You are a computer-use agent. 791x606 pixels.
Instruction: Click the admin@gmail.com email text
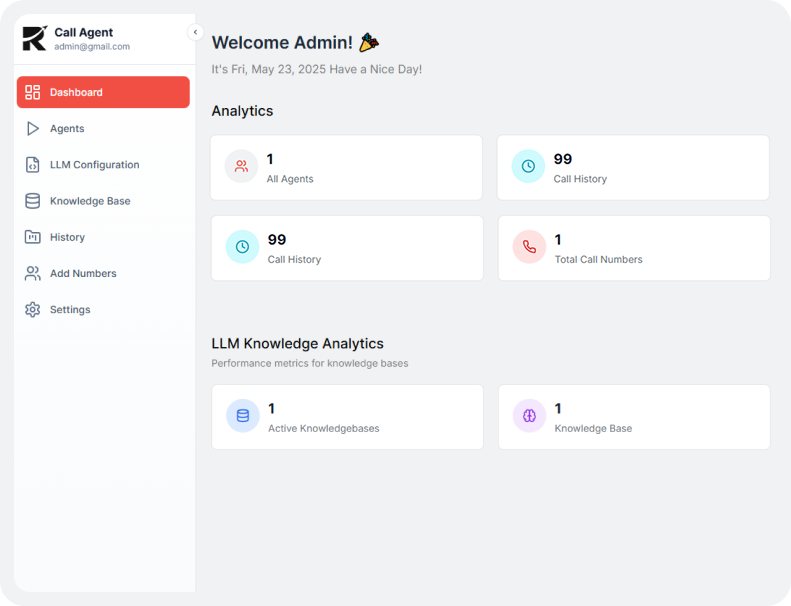[x=92, y=46]
